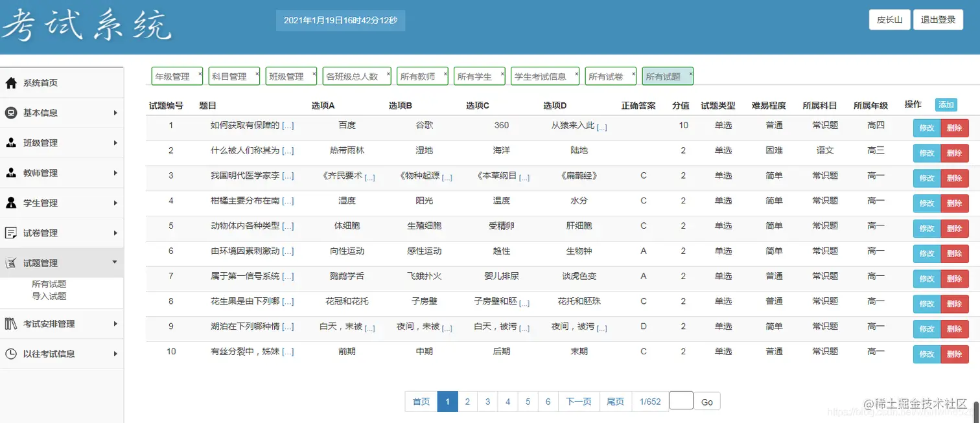
Task: Click the home icon beside 系统首页
Action: (x=11, y=83)
